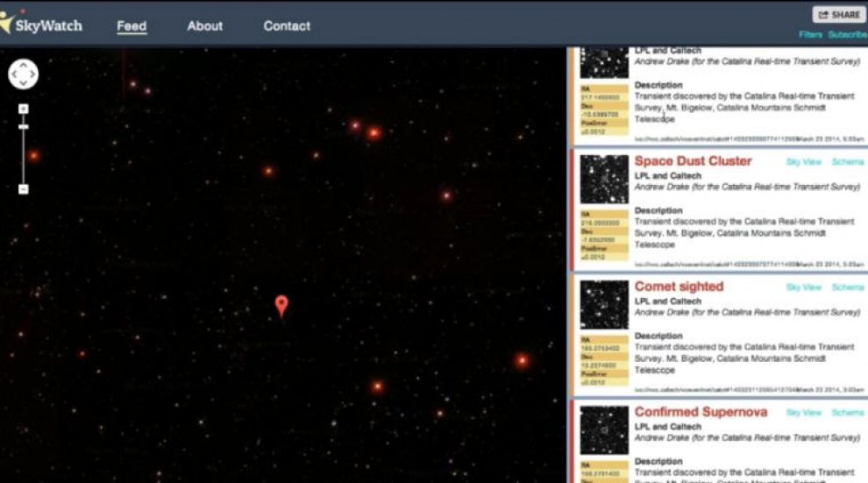This screenshot has height=483, width=868.
Task: Open Comet sighted event title
Action: (679, 287)
